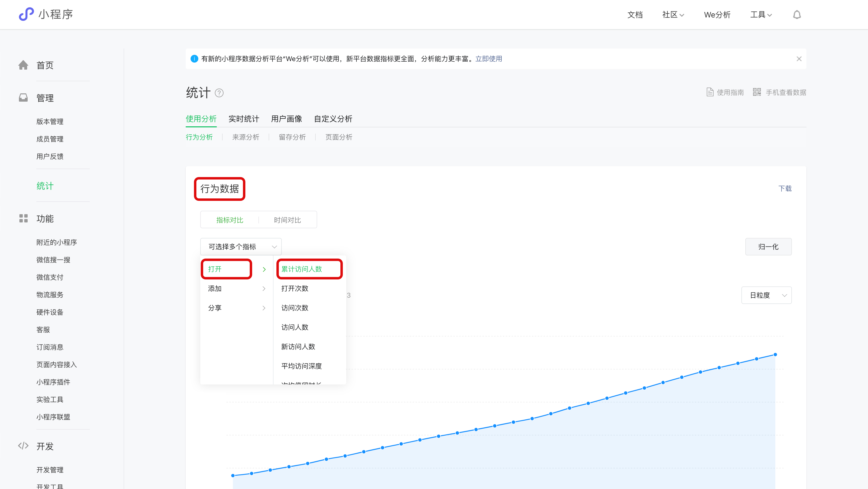Click the grid icon beside 功能
This screenshot has width=868, height=489.
click(x=23, y=218)
